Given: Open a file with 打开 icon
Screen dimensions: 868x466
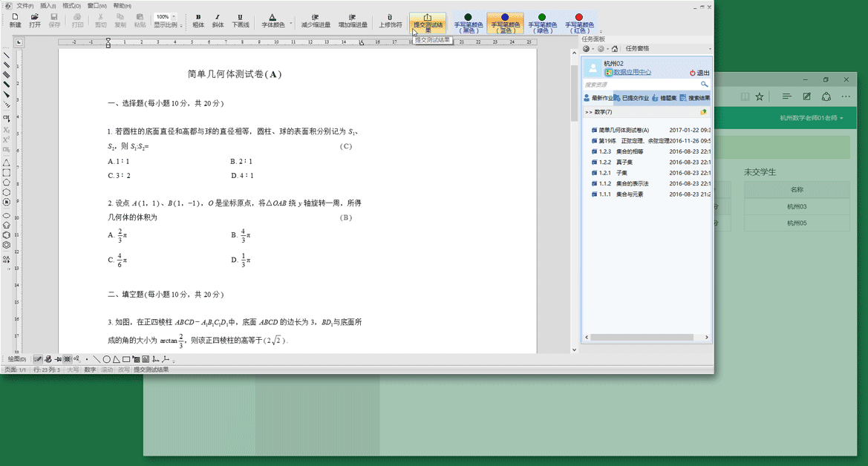Looking at the screenshot, I should click(35, 20).
